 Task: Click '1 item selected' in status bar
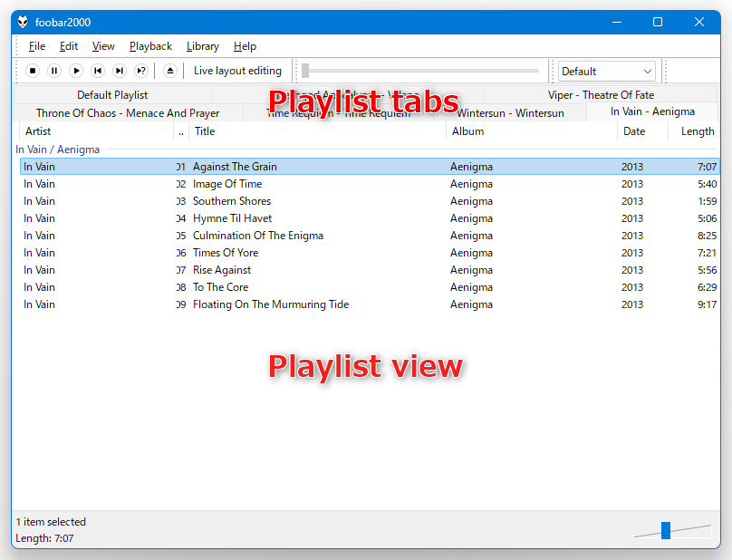pos(51,522)
